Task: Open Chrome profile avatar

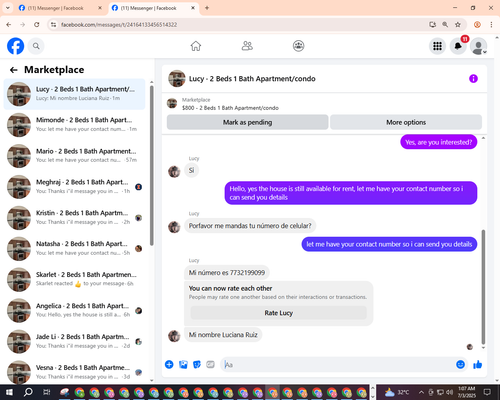Action: pyautogui.click(x=477, y=25)
